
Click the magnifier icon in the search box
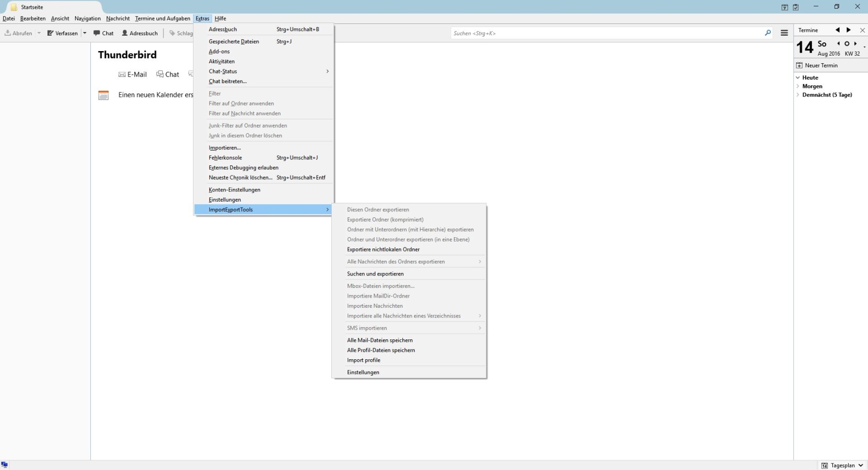(767, 33)
